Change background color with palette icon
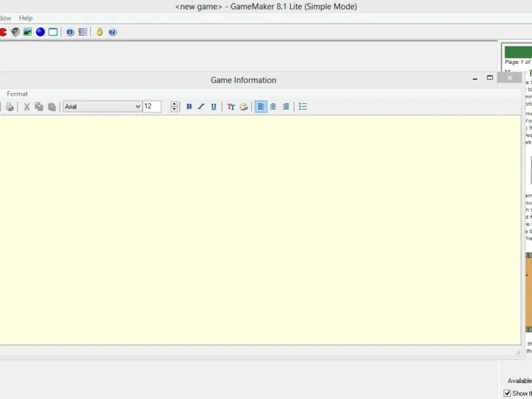 (243, 106)
